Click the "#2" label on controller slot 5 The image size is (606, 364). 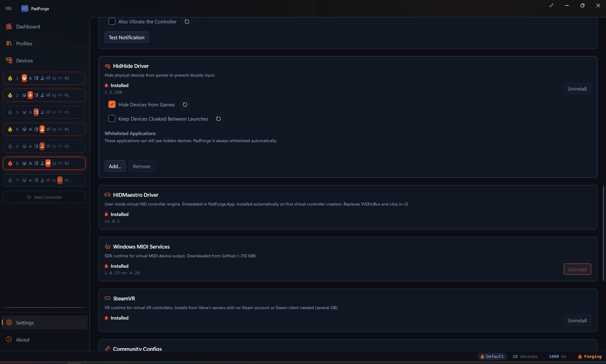67,146
